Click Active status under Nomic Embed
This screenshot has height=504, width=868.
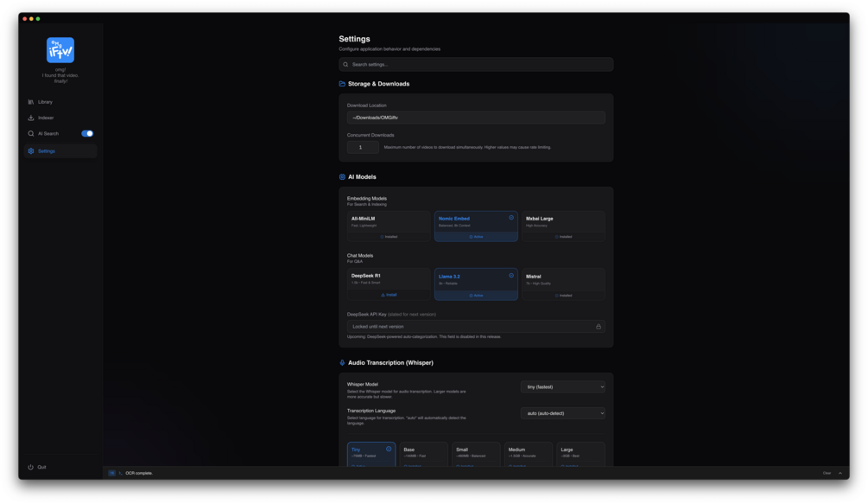coord(476,237)
